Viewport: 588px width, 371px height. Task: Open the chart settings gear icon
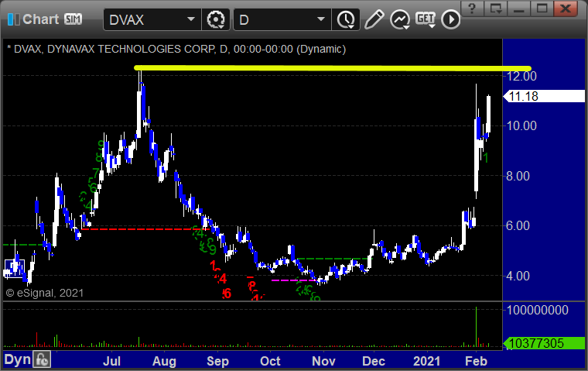pos(216,19)
